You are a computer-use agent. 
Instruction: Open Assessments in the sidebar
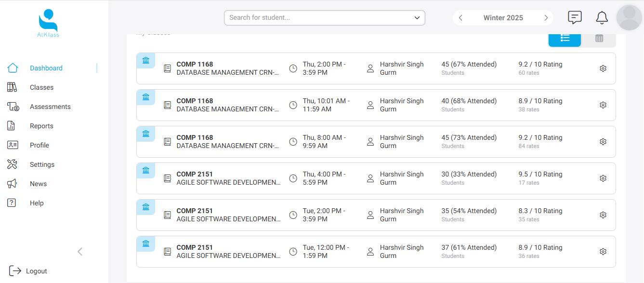[50, 107]
